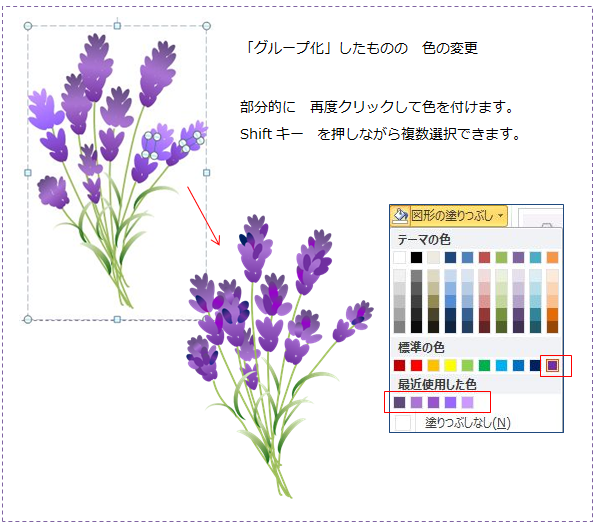Select light green in standard colors
This screenshot has width=599, height=529.
click(x=467, y=366)
